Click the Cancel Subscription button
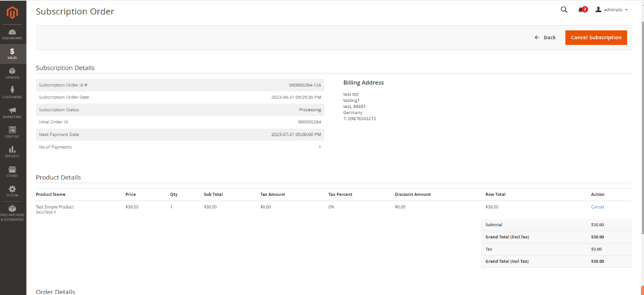The height and width of the screenshot is (295, 644). pos(596,37)
